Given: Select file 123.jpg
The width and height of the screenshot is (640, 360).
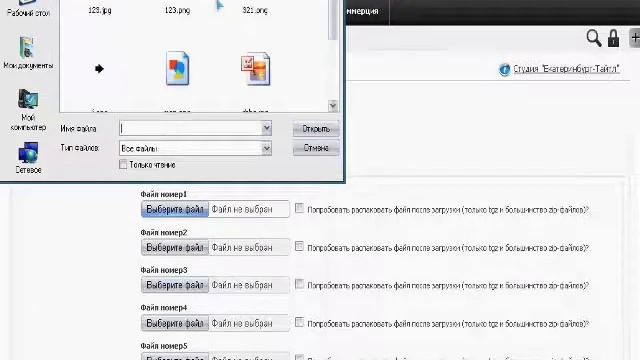Looking at the screenshot, I should 100,10.
